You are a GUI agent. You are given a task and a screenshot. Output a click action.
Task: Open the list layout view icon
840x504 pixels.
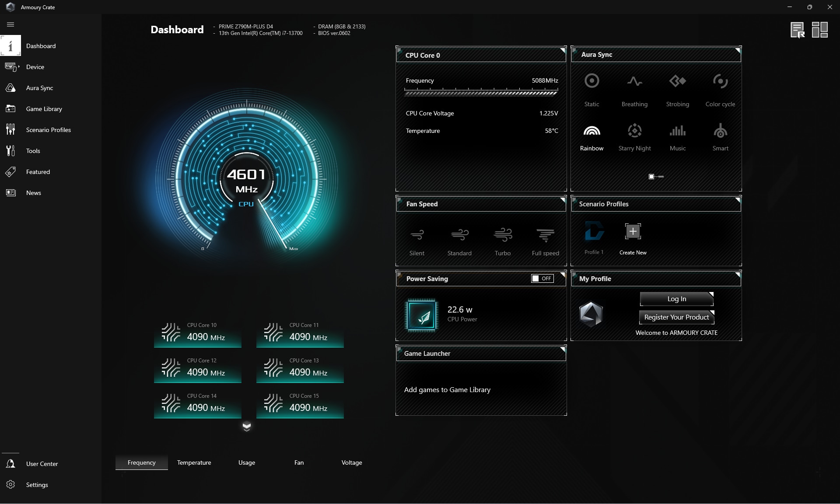(x=797, y=30)
